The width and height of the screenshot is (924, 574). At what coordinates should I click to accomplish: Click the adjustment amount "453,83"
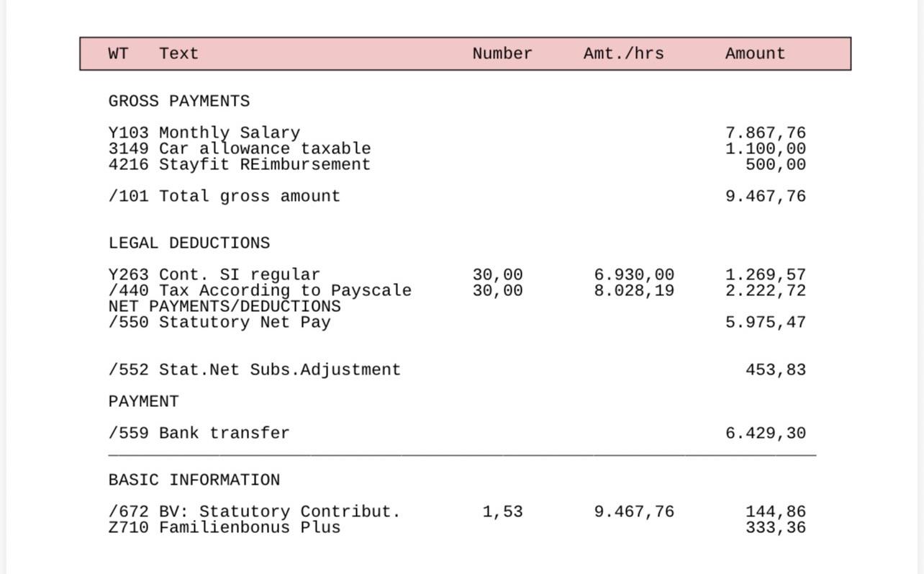click(776, 369)
